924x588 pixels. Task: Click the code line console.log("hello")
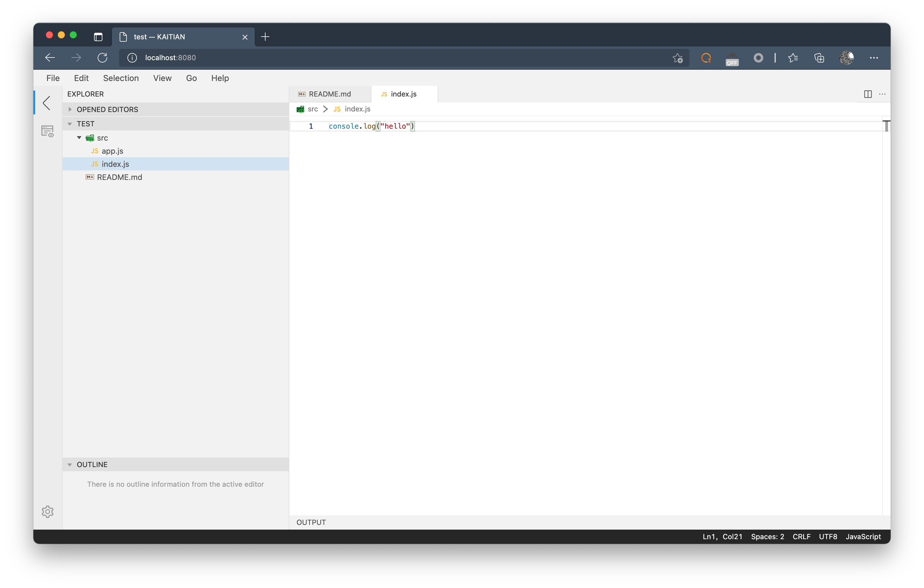pyautogui.click(x=372, y=126)
